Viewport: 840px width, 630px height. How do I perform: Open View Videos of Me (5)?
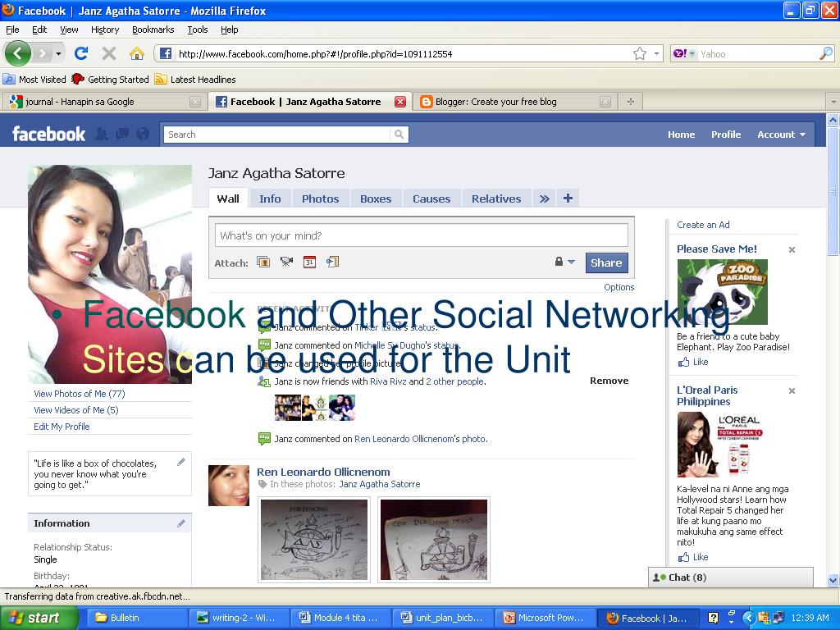click(x=76, y=410)
